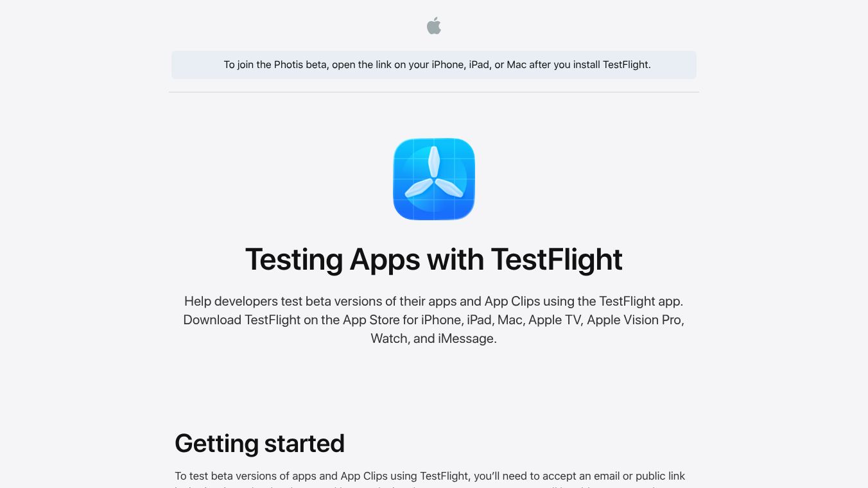Click the word Watch in the description

[388, 338]
